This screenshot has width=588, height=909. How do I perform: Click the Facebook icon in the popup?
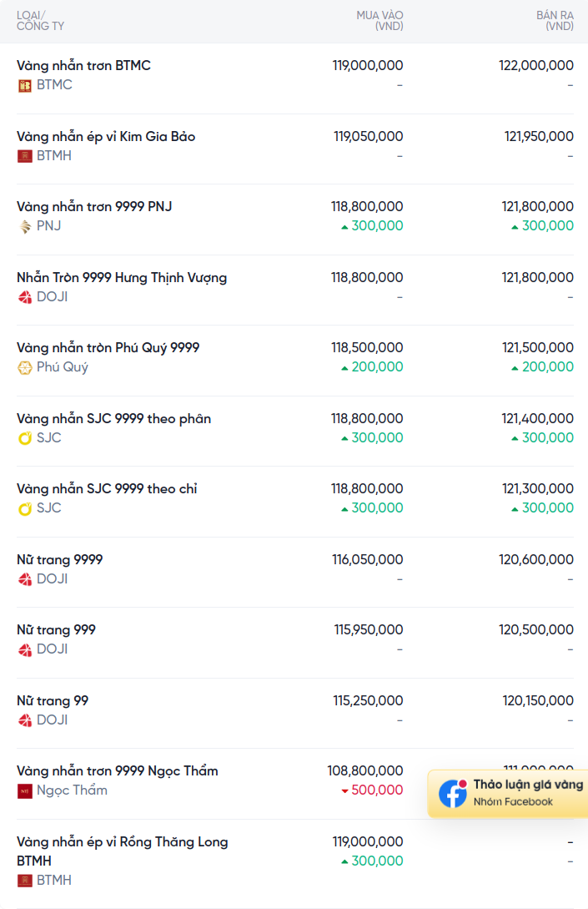tap(453, 793)
